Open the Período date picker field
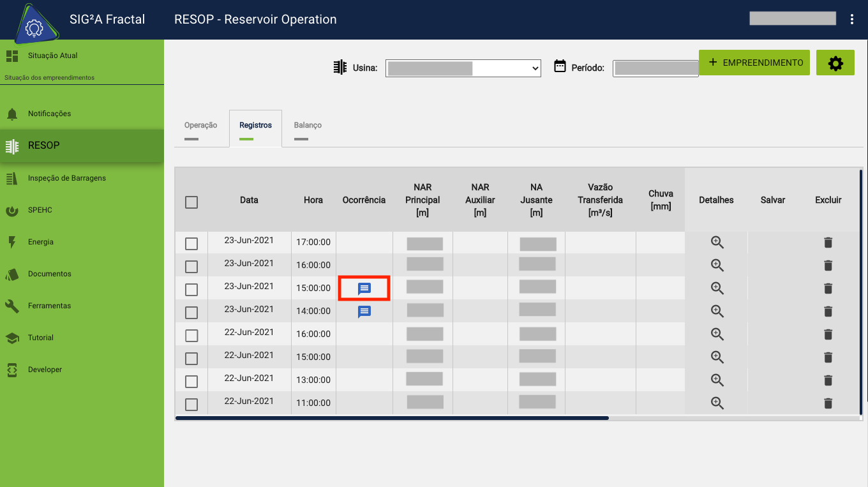This screenshot has height=487, width=868. (655, 68)
